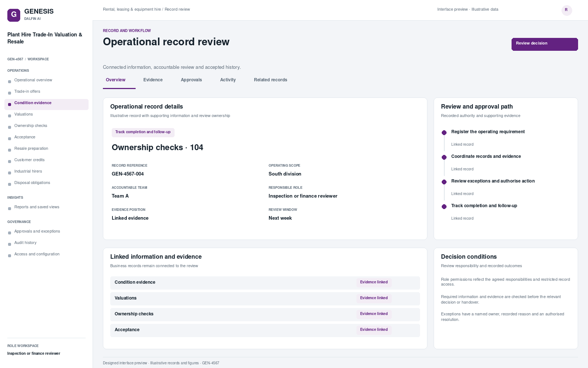Click the South division operating scope value

(285, 174)
